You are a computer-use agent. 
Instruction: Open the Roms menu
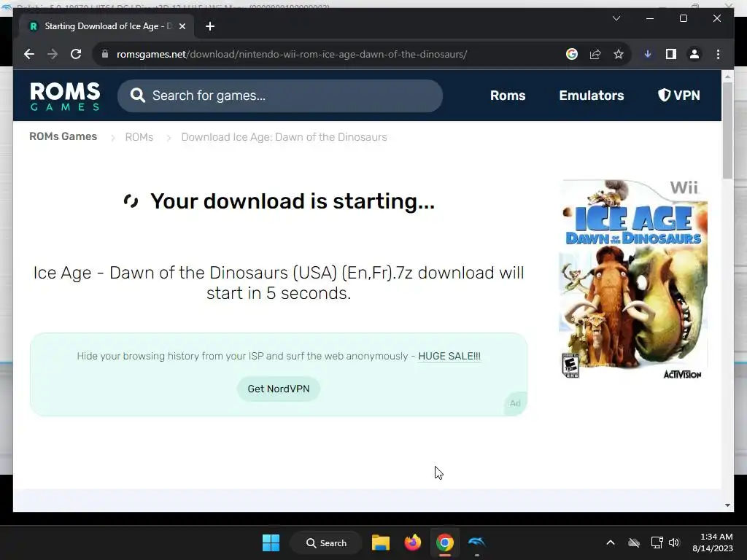tap(508, 96)
